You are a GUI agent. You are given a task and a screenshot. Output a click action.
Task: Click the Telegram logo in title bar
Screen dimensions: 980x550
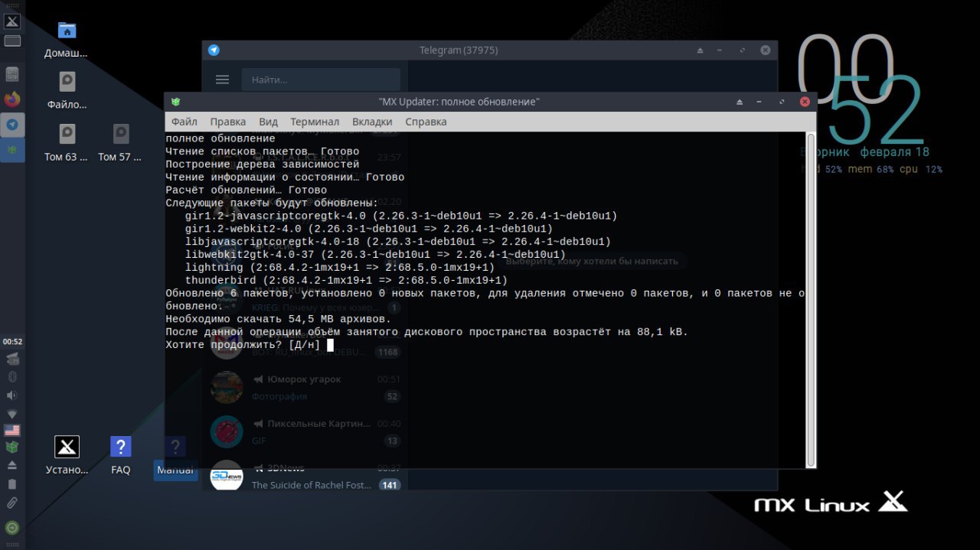tap(214, 50)
